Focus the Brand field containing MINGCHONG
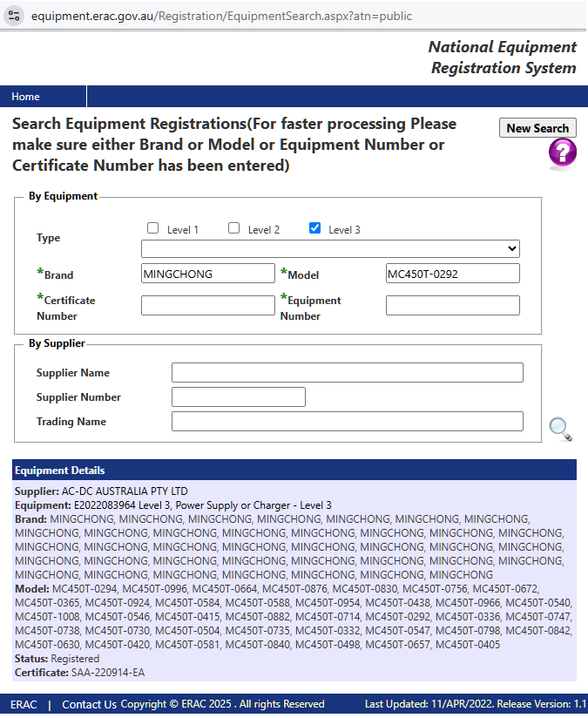588x718 pixels. [x=208, y=274]
